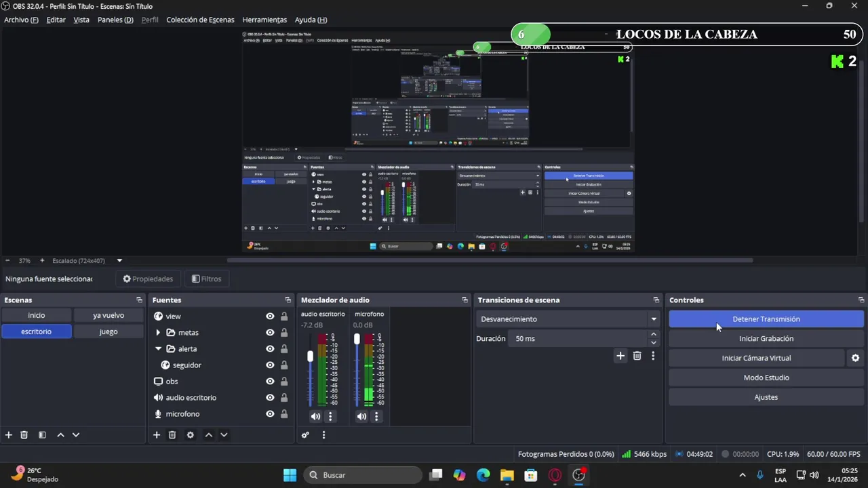The height and width of the screenshot is (488, 868).
Task: Remove selected source with Fuentes trash icon
Action: pyautogui.click(x=172, y=435)
